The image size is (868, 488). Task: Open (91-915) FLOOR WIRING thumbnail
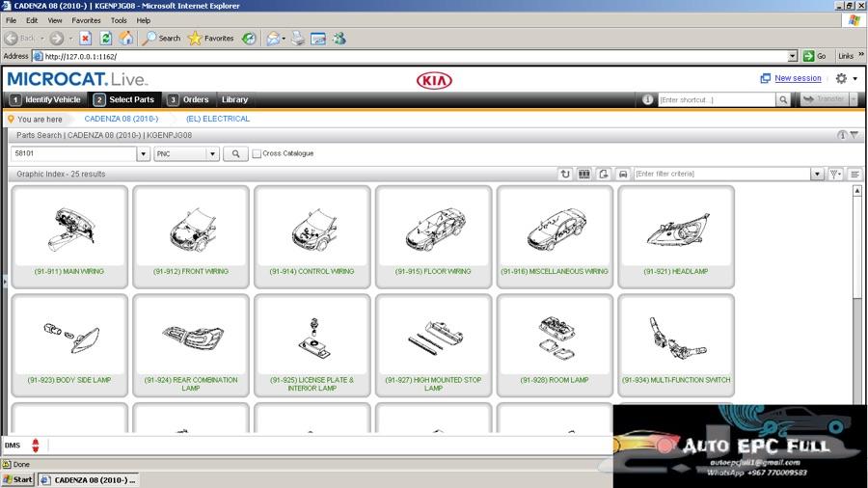click(433, 237)
